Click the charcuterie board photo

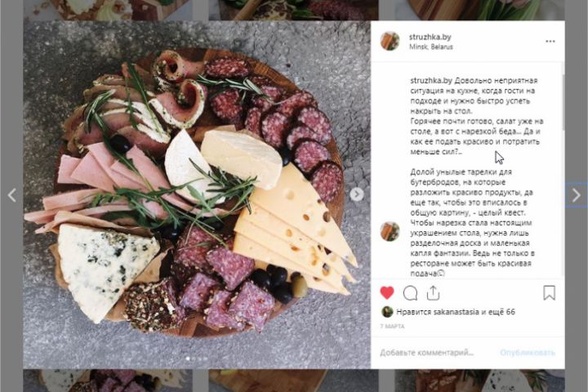coord(196,194)
